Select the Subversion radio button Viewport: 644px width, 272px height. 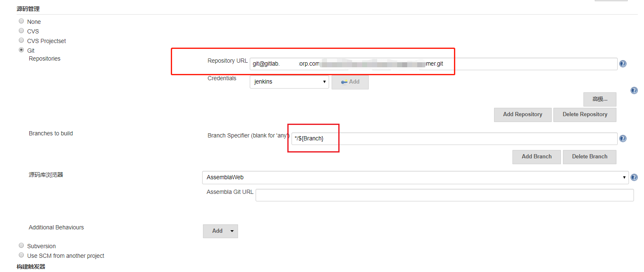tap(21, 245)
